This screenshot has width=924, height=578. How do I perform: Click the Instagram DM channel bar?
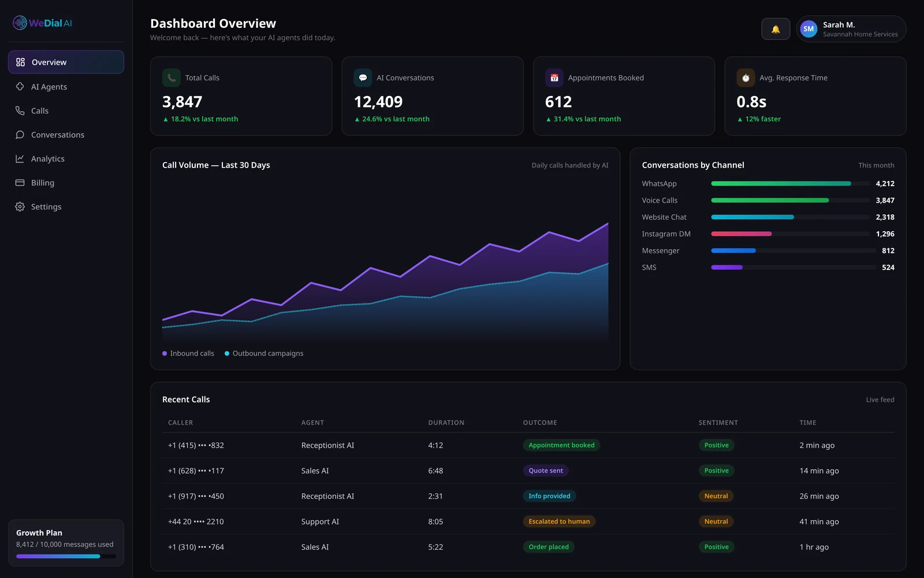pos(790,234)
